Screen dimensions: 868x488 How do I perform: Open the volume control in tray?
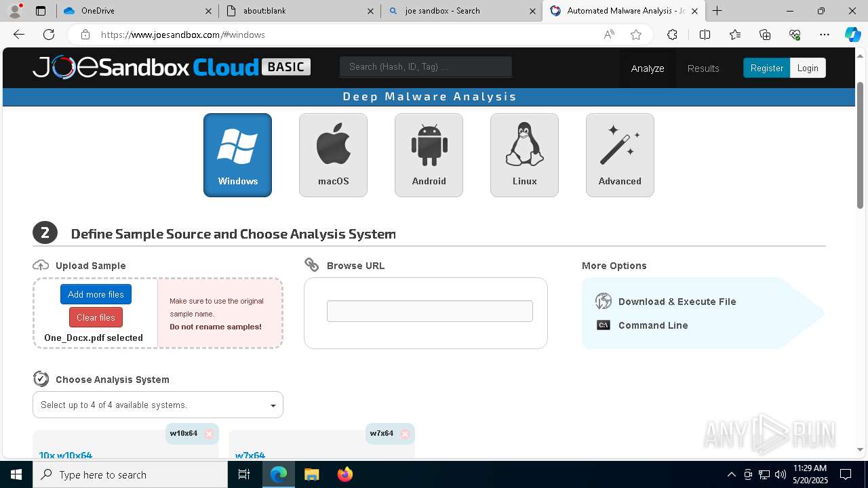coord(781,474)
